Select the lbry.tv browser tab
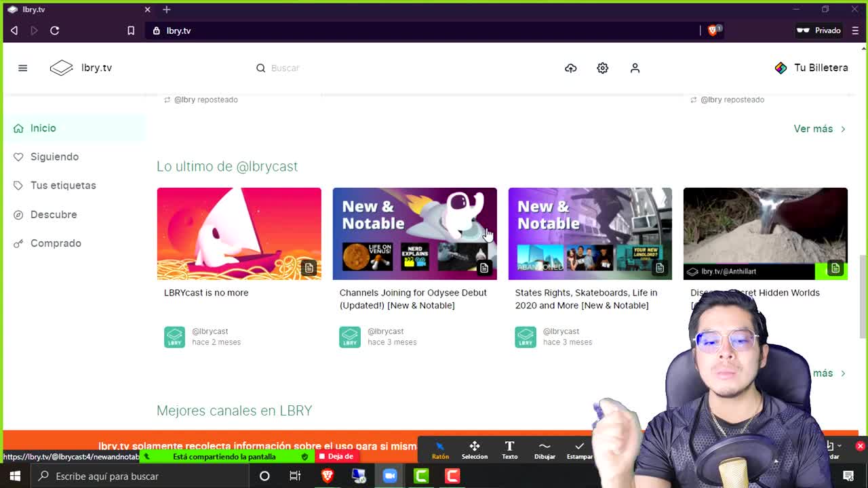The image size is (868, 488). pos(79,9)
